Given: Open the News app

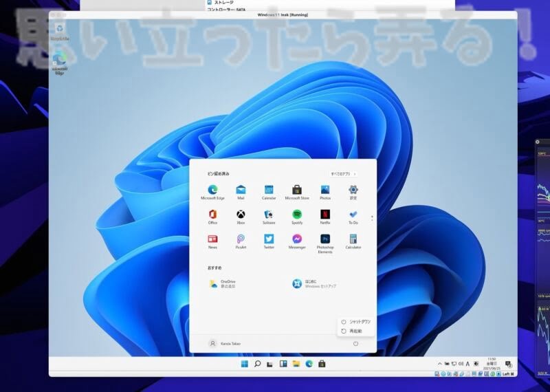Looking at the screenshot, I should (212, 241).
